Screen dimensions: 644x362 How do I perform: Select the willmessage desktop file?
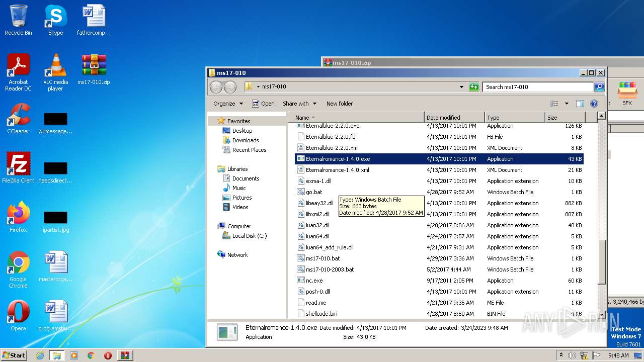point(55,124)
